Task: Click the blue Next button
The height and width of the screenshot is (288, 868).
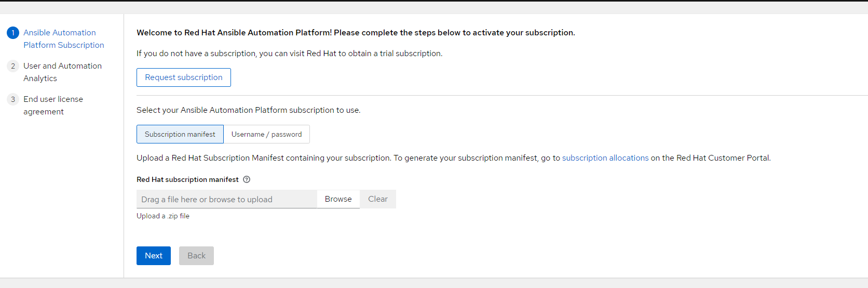Action: pyautogui.click(x=154, y=256)
